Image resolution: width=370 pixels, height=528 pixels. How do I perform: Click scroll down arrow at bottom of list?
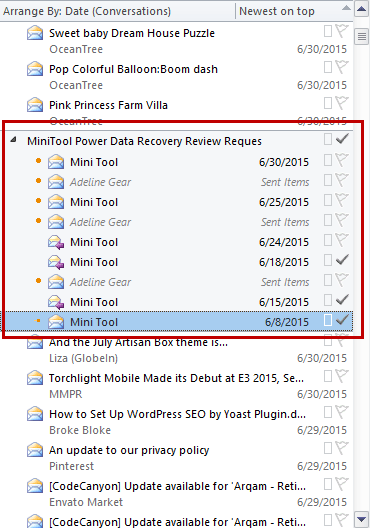tap(362, 519)
